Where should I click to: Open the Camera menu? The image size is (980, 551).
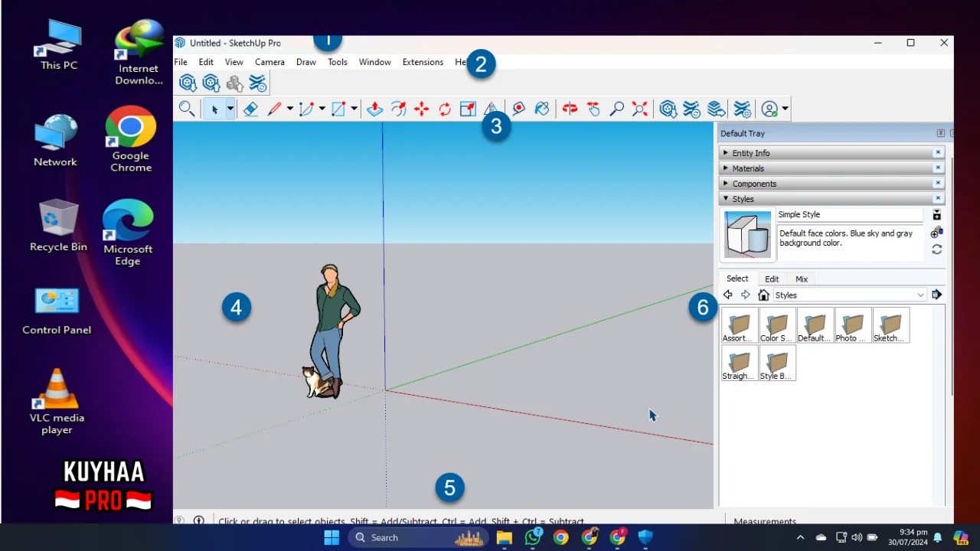tap(269, 62)
